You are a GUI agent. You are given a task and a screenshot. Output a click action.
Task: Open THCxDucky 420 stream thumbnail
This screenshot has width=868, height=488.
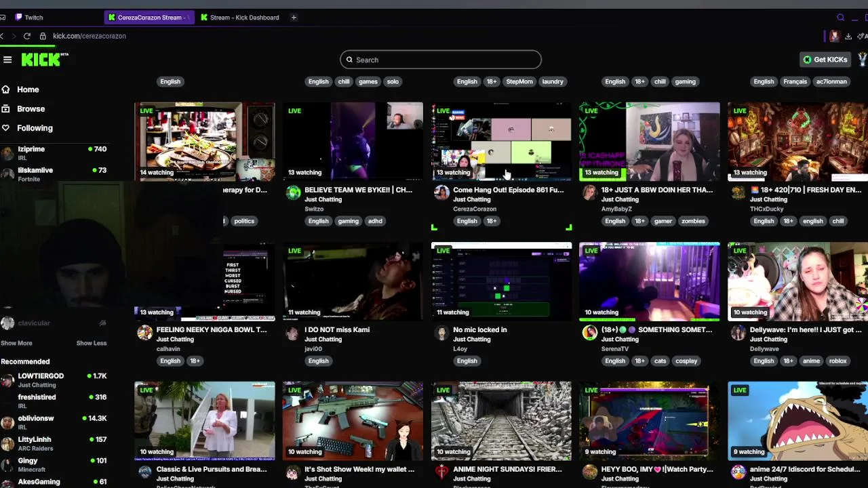click(797, 142)
